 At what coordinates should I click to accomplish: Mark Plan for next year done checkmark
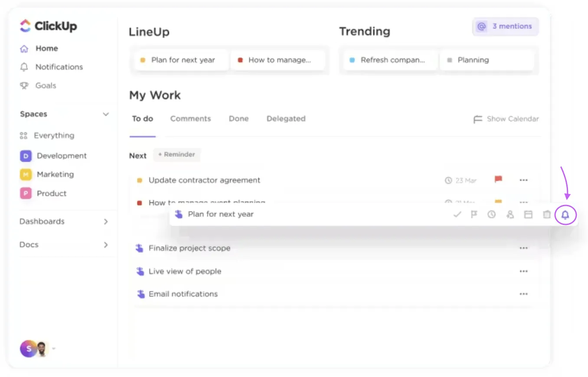point(457,214)
